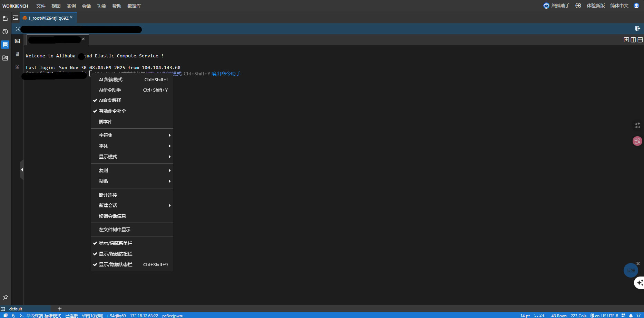The height and width of the screenshot is (318, 644).
Task: Open the script folder sidebar icon
Action: pyautogui.click(x=5, y=58)
